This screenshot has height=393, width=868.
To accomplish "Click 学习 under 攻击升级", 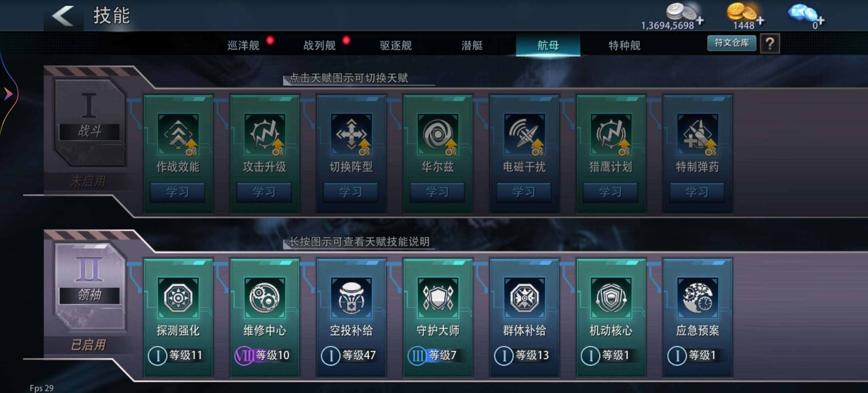I will point(264,192).
